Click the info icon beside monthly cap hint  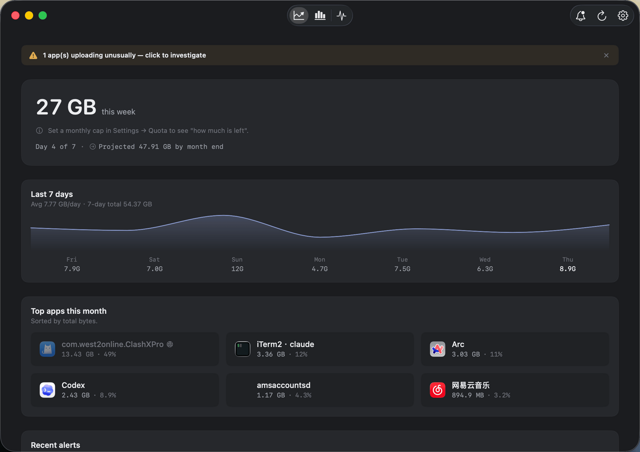click(x=39, y=131)
